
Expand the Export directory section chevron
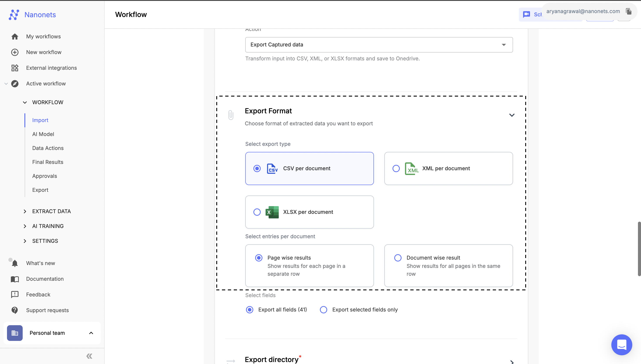[x=512, y=362]
